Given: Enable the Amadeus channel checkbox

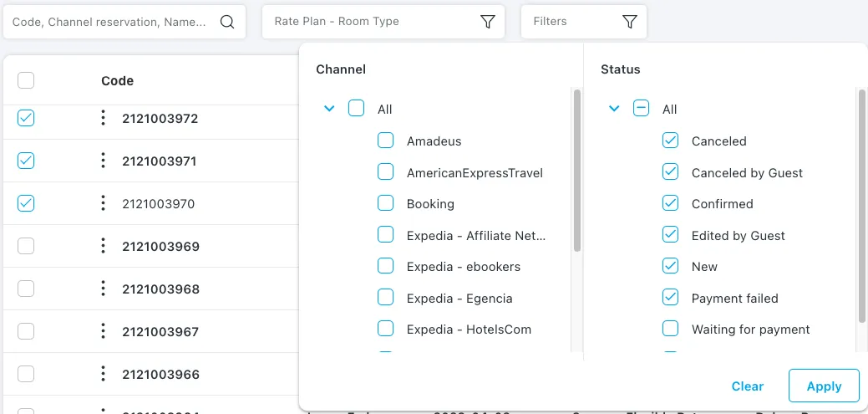Looking at the screenshot, I should [386, 141].
